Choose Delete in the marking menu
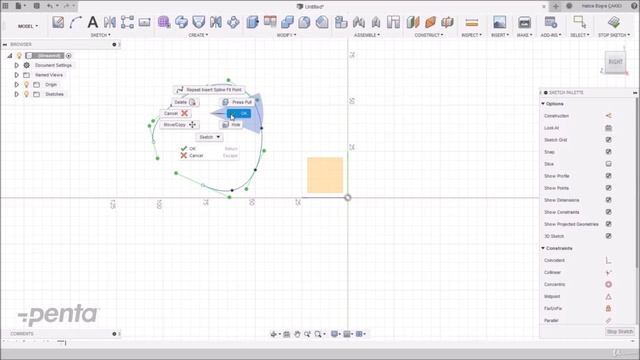This screenshot has width=640, height=360. 185,102
